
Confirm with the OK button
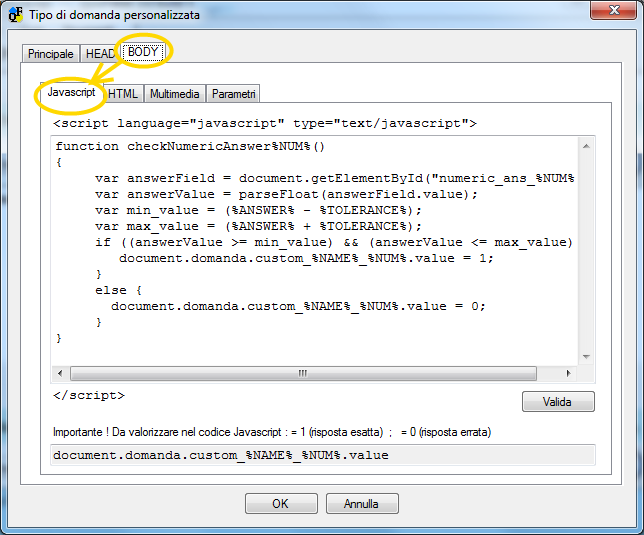pyautogui.click(x=281, y=504)
